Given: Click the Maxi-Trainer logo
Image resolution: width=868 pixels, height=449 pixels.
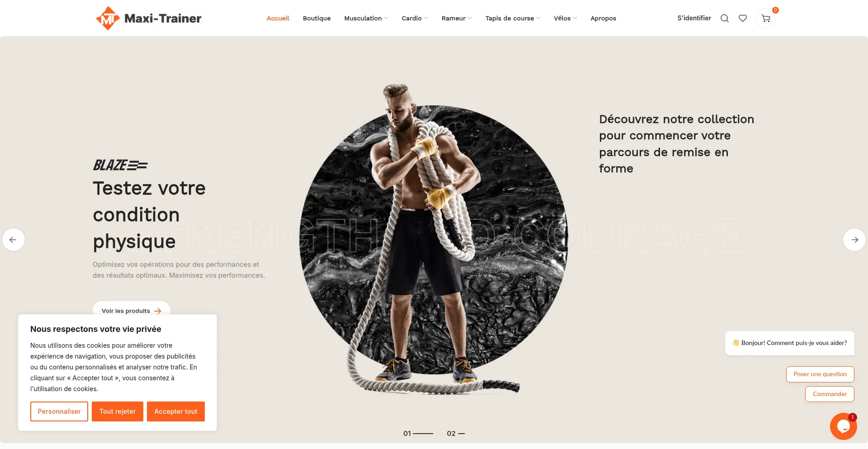Looking at the screenshot, I should click(x=149, y=18).
